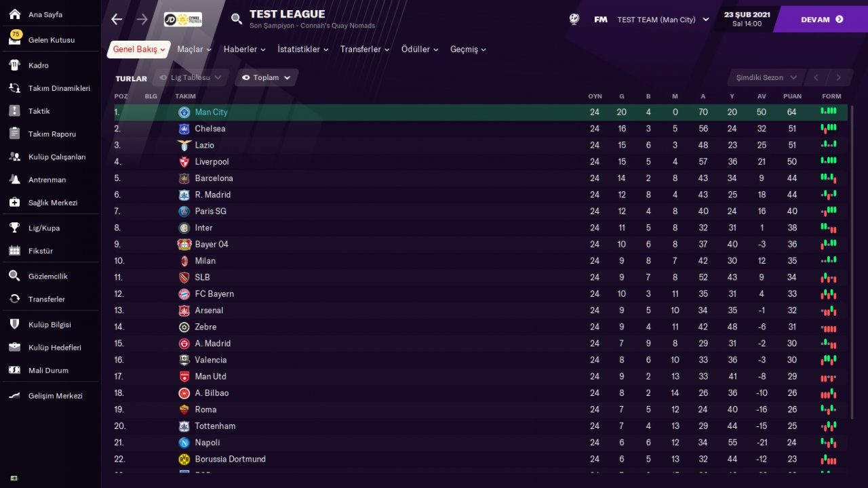Screen dimensions: 868x488
Task: Click the Lig/Kupa trophy icon
Action: pos(15,228)
